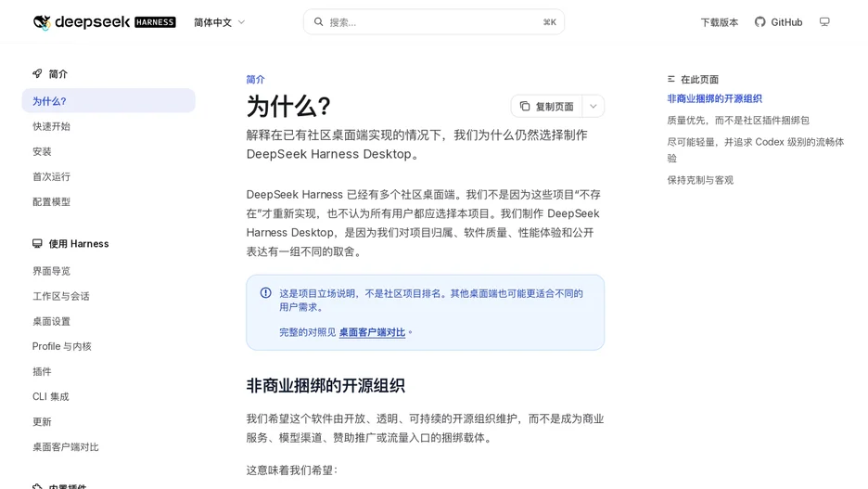Expand the arrow next to 复制页面

point(593,107)
